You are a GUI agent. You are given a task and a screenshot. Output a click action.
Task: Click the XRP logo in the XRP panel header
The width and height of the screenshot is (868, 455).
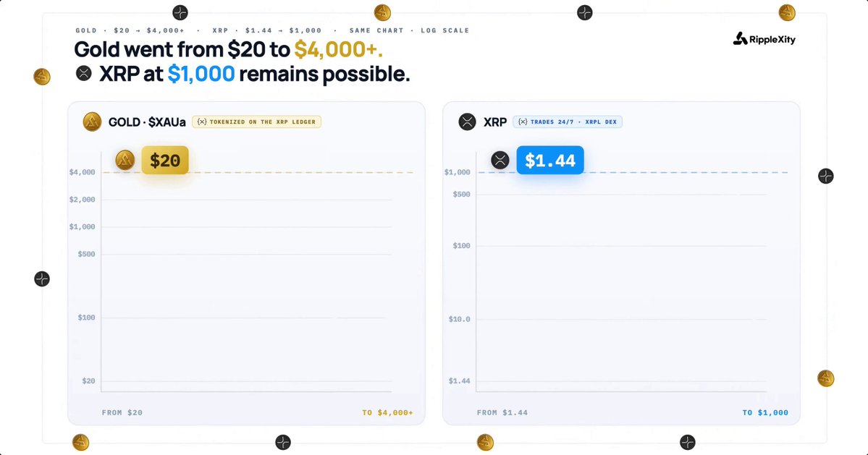[467, 122]
